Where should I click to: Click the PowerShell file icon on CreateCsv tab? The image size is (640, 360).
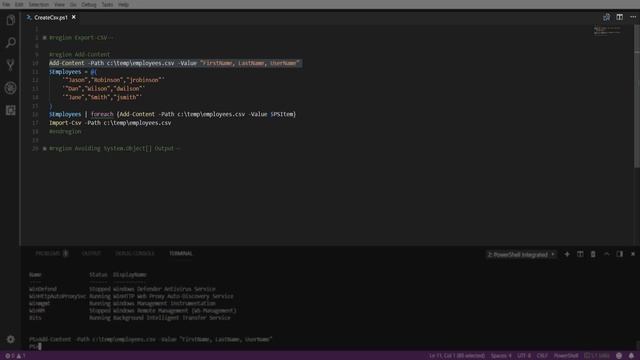coord(29,18)
